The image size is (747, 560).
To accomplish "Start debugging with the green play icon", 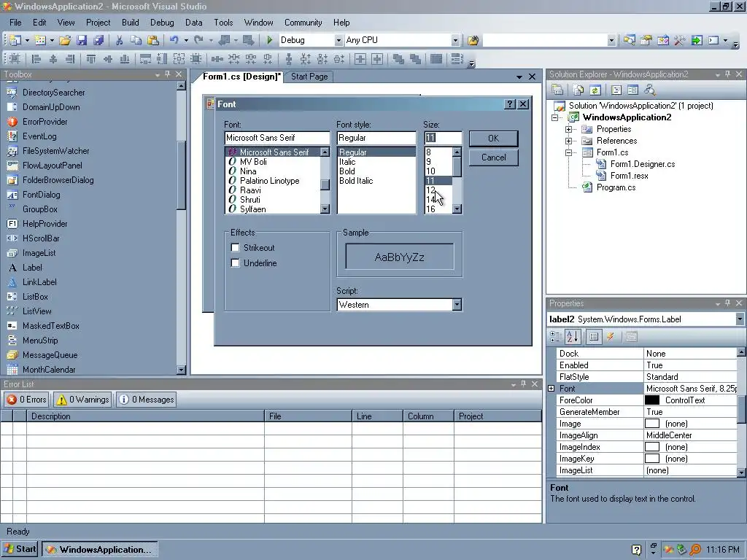I will tap(270, 41).
